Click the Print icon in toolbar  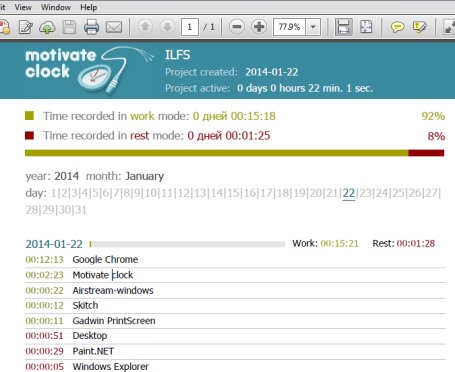click(x=91, y=27)
